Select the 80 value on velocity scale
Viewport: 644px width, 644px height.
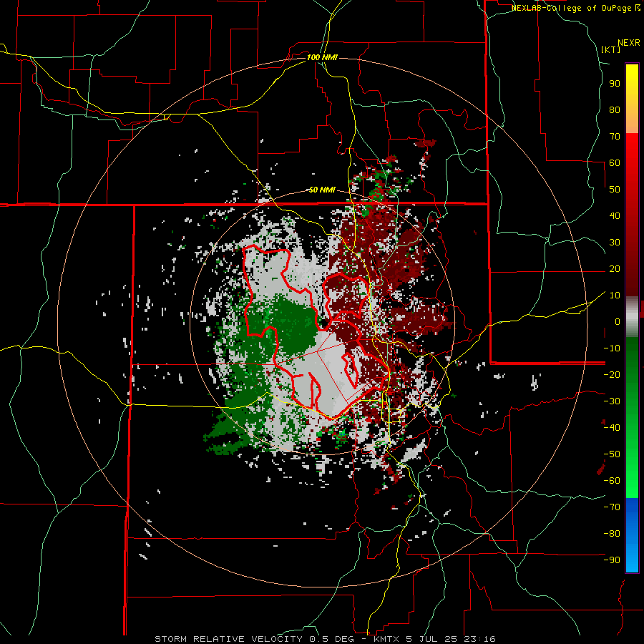[x=615, y=109]
